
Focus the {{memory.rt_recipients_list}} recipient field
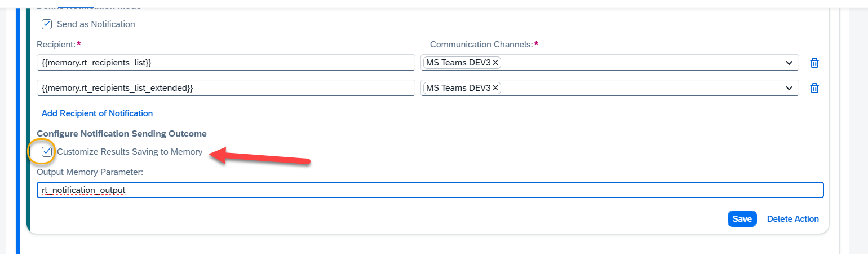(x=225, y=63)
